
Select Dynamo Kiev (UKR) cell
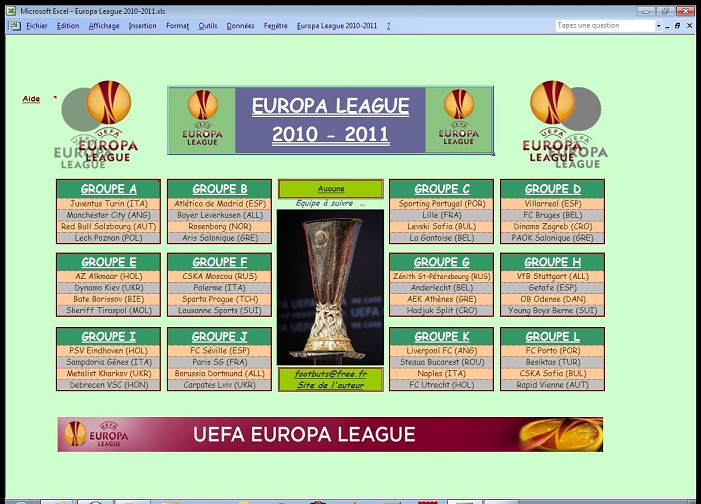pos(109,288)
